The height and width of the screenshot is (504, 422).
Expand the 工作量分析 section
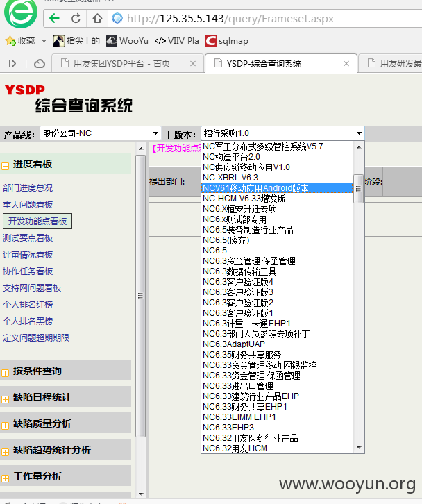[6, 478]
